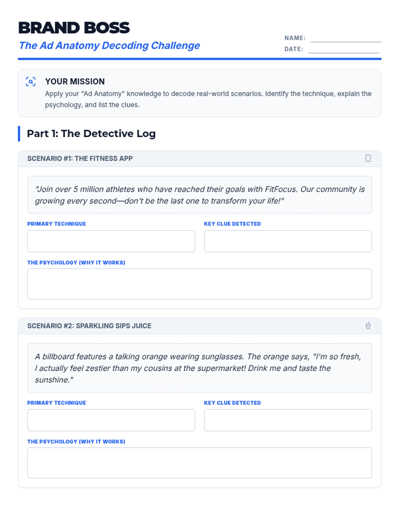399x532 pixels.
Task: Click the magnifier scan icon beside Your Mission
Action: pyautogui.click(x=31, y=81)
